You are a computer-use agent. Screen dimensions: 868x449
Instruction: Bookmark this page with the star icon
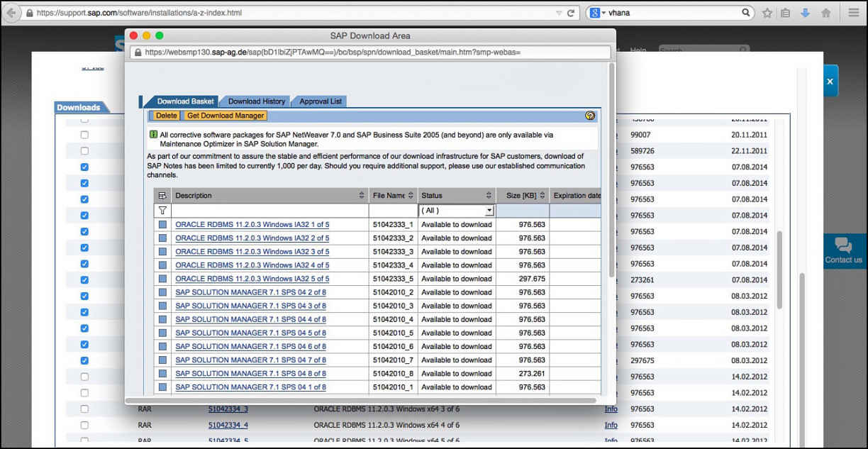767,13
